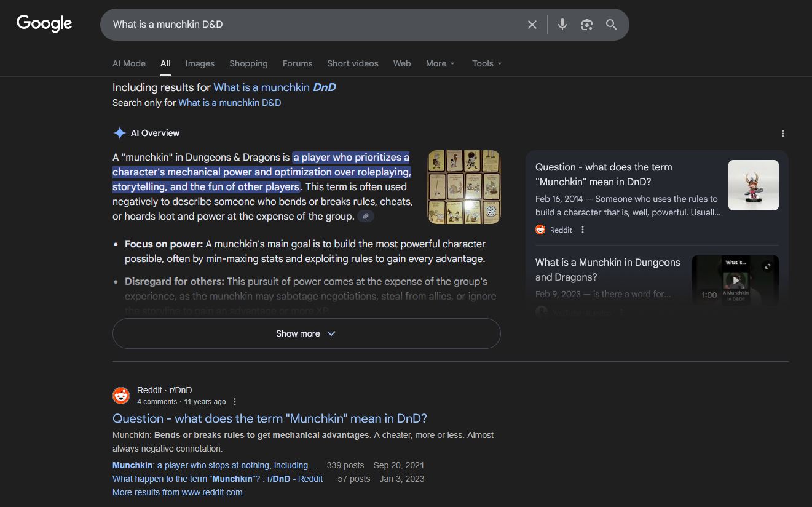Open AI Overview three-dot options menu
The image size is (812, 507).
tap(782, 134)
